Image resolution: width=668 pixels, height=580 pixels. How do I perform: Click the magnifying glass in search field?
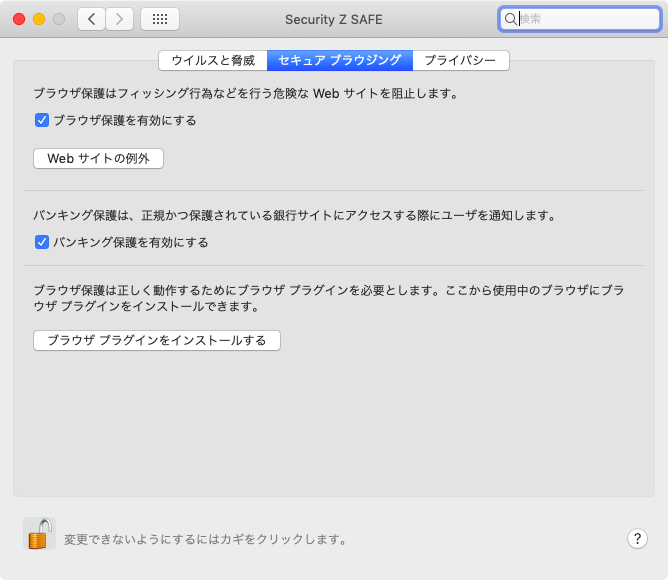point(510,19)
